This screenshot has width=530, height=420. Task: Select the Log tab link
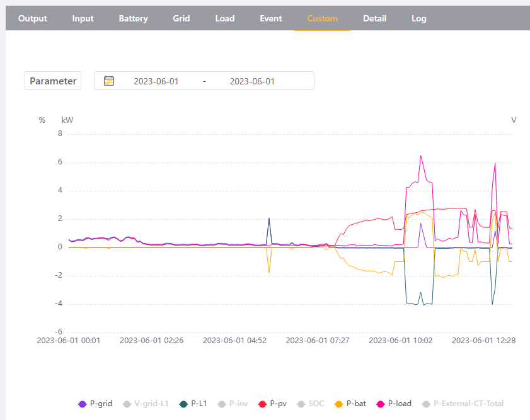pyautogui.click(x=418, y=18)
